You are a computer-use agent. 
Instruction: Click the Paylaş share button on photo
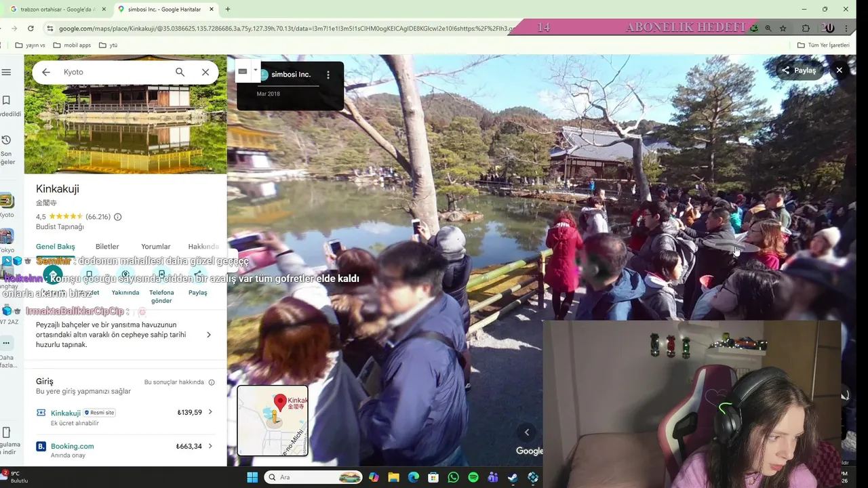[x=800, y=70]
